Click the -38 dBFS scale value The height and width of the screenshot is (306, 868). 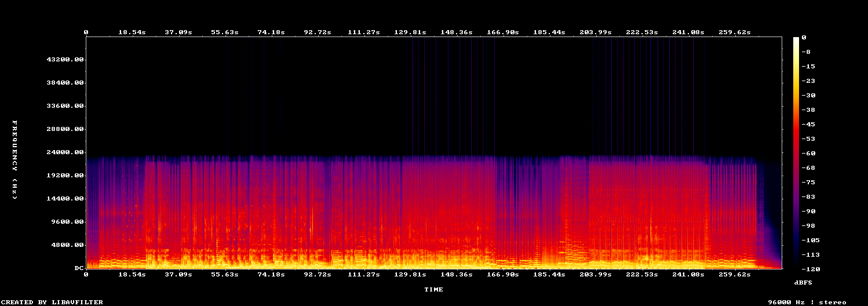809,110
